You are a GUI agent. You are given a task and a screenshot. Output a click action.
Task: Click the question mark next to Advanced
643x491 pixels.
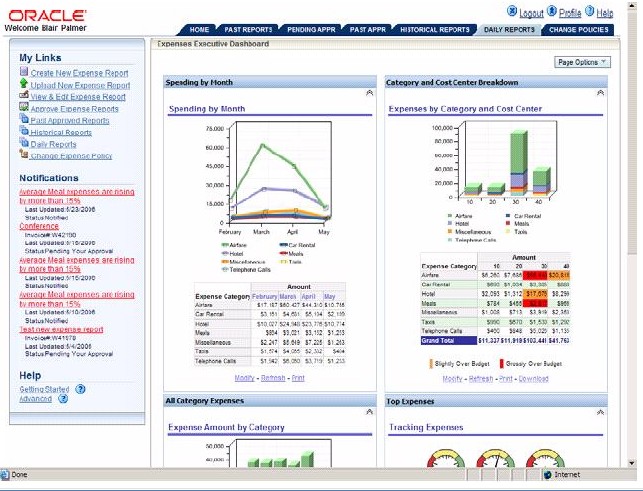coord(63,398)
